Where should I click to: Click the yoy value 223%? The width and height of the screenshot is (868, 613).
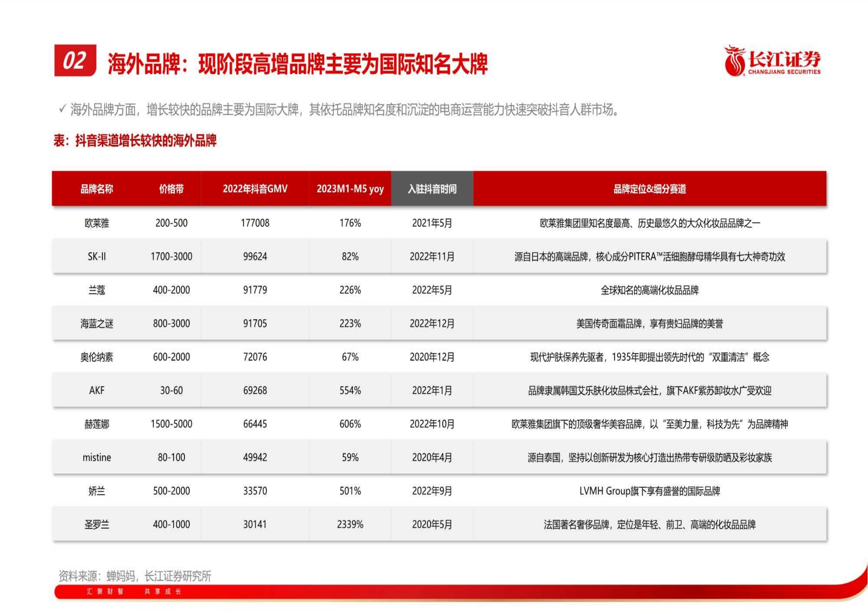tap(350, 324)
